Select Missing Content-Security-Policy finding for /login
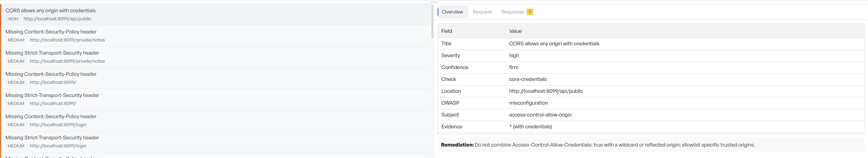This screenshot has width=868, height=158. (x=216, y=121)
